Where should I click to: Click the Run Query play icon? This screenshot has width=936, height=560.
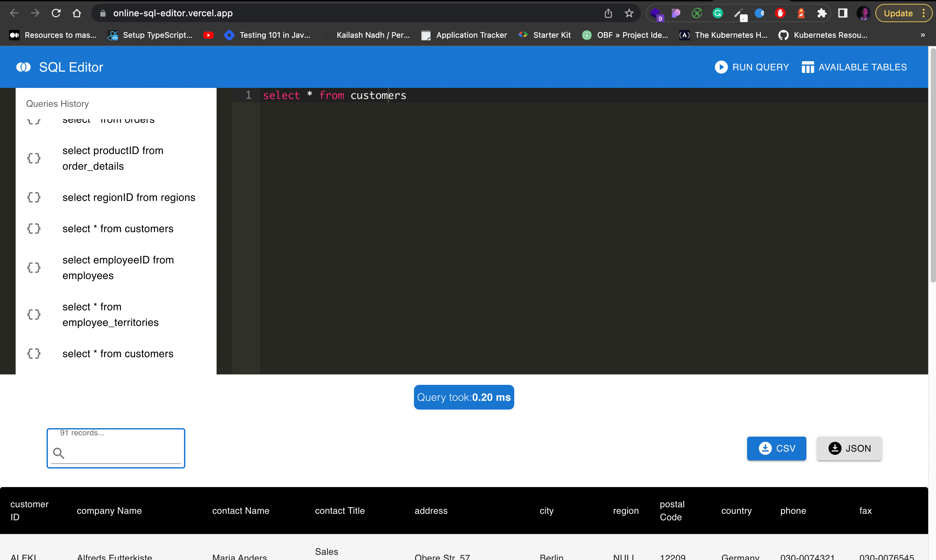click(x=721, y=67)
